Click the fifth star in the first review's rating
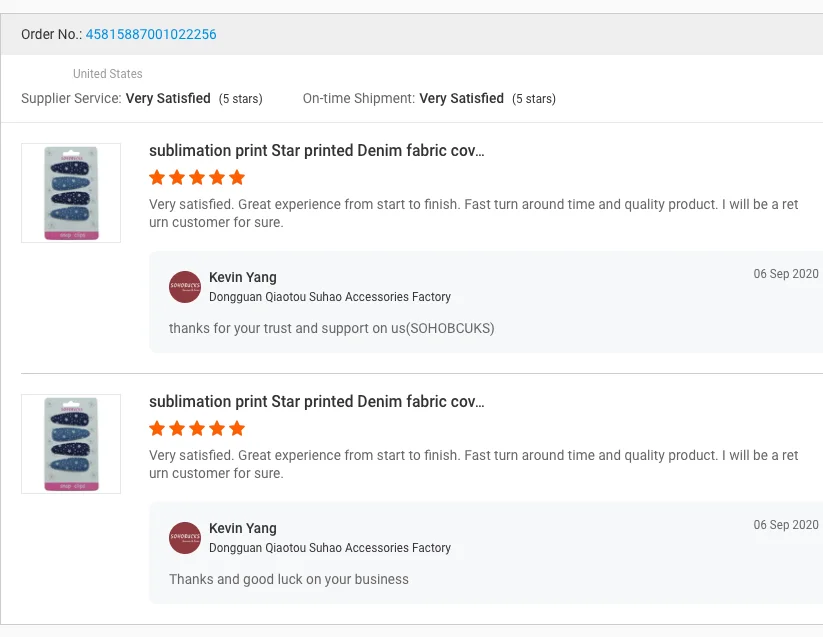The height and width of the screenshot is (637, 823). coord(237,178)
